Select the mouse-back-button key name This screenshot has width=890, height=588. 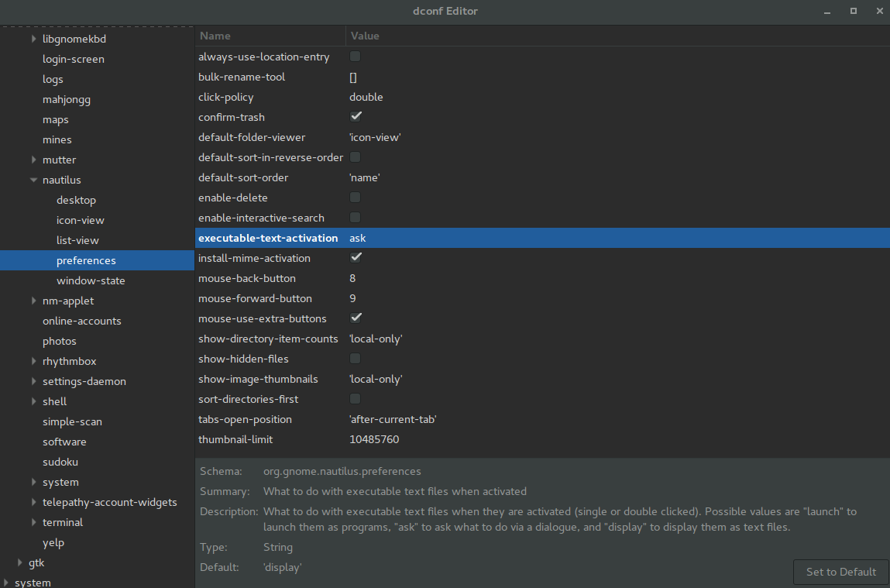click(x=247, y=279)
